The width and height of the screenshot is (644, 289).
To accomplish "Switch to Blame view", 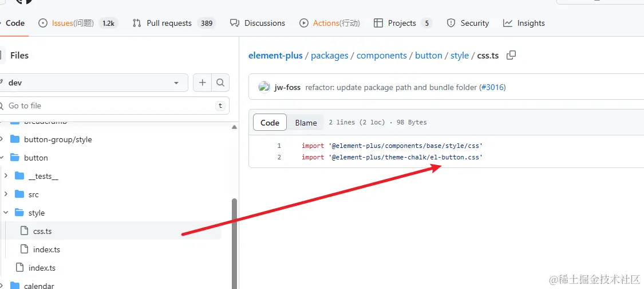I will point(306,122).
